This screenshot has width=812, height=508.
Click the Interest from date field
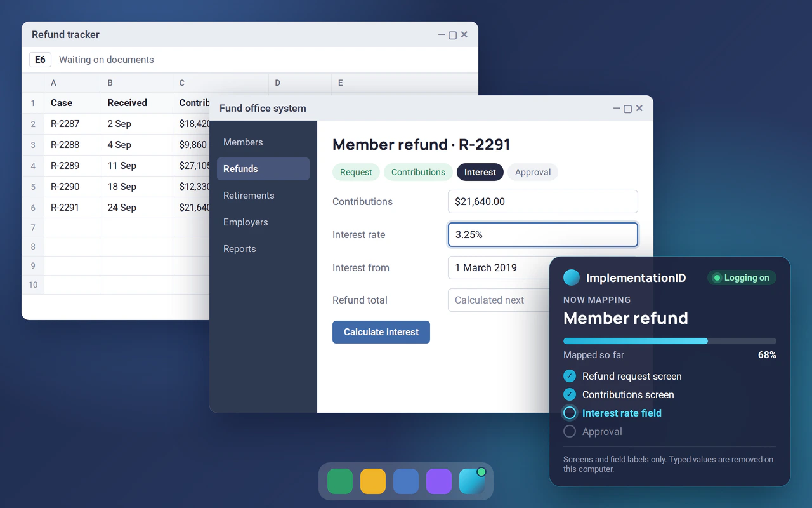click(x=499, y=267)
